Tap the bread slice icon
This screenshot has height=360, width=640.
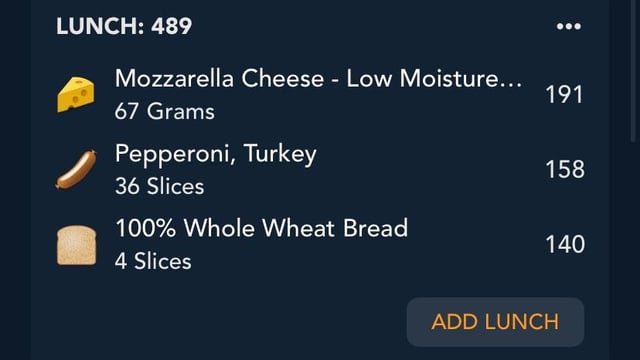76,245
